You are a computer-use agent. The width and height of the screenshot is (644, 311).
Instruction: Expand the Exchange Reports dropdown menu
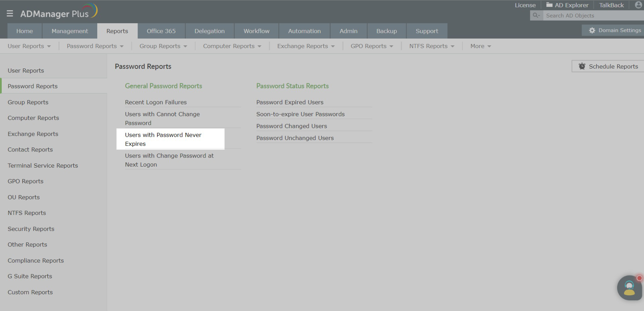(306, 46)
